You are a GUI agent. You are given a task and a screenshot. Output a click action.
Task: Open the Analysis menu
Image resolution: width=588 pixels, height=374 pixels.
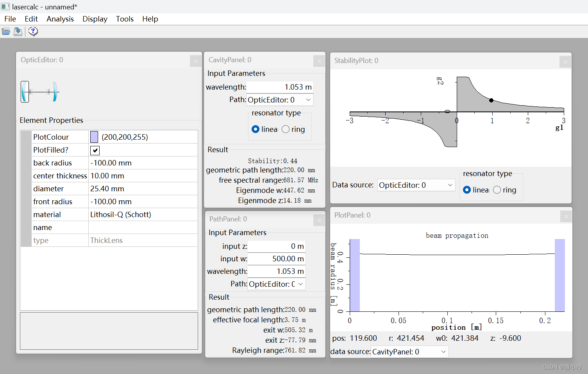tap(60, 19)
